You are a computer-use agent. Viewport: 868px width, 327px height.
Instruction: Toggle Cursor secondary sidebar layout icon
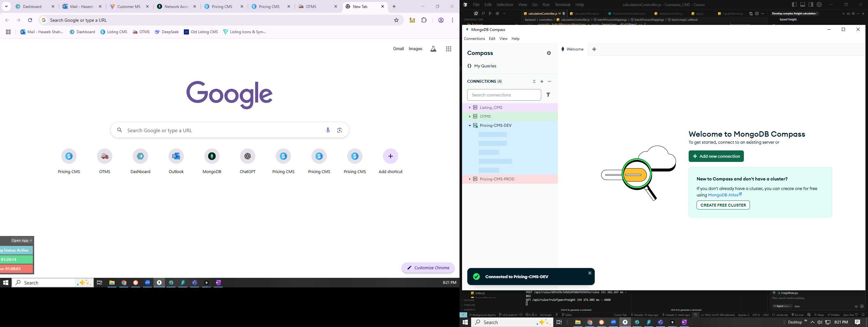coord(811,5)
